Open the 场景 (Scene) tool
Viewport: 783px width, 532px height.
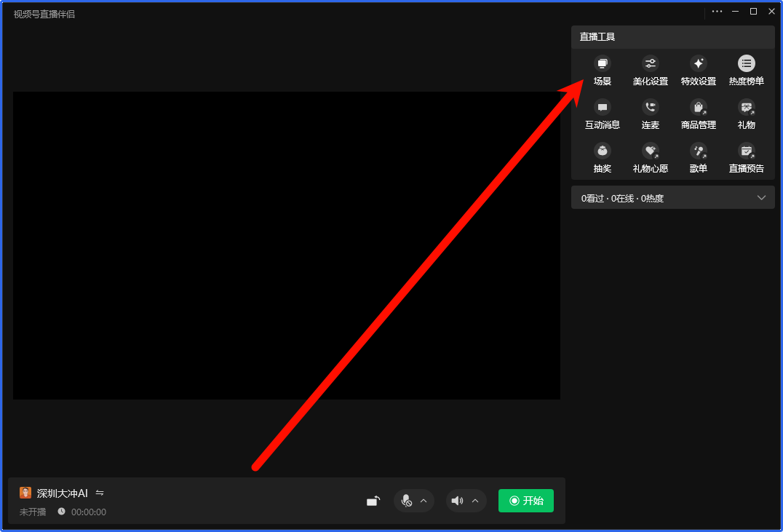click(602, 69)
